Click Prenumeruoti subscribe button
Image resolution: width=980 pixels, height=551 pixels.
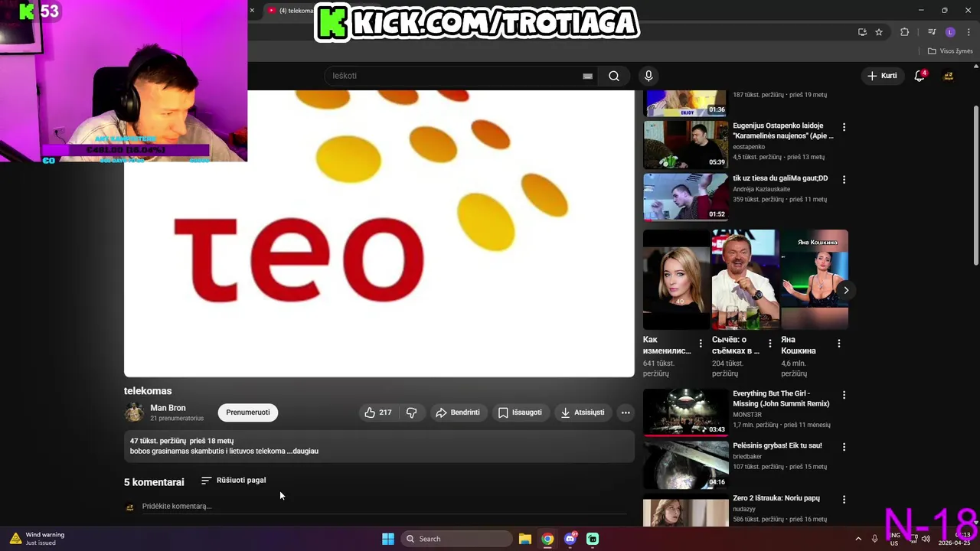tap(248, 412)
